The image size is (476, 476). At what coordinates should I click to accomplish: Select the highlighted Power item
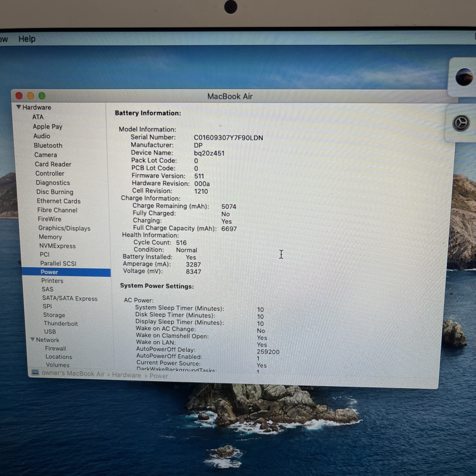(66, 272)
